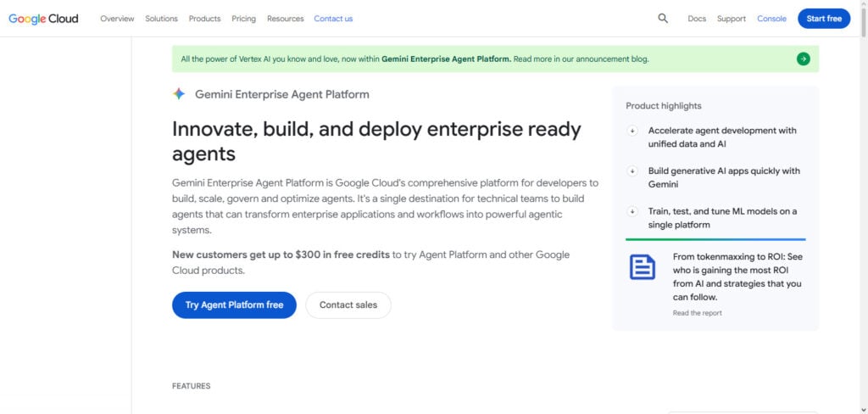Image resolution: width=868 pixels, height=414 pixels.
Task: Click the Gemini sparkle icon
Action: coord(179,94)
